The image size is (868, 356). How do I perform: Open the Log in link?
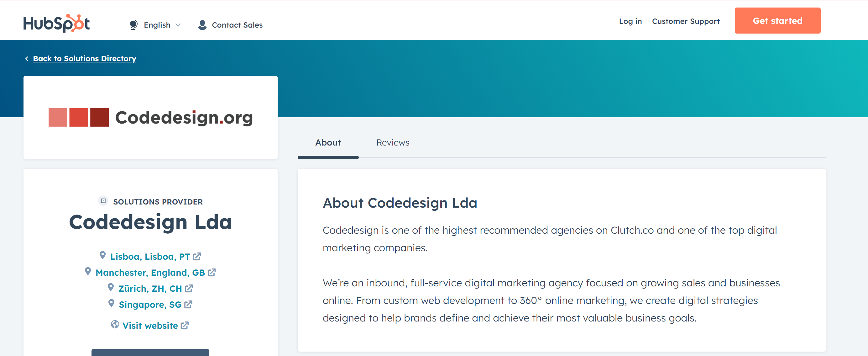[630, 21]
